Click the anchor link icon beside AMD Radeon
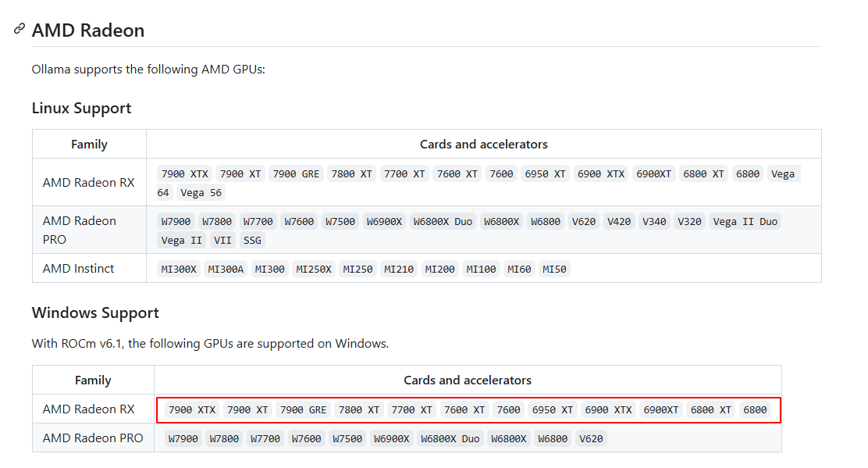 pyautogui.click(x=20, y=28)
